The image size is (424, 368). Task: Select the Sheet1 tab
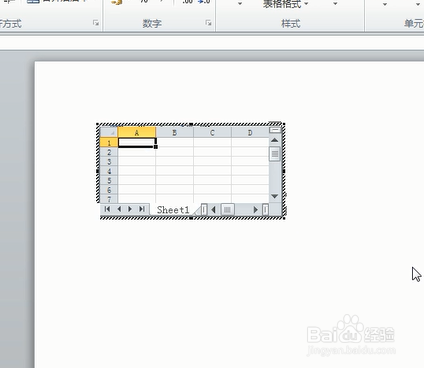point(173,210)
